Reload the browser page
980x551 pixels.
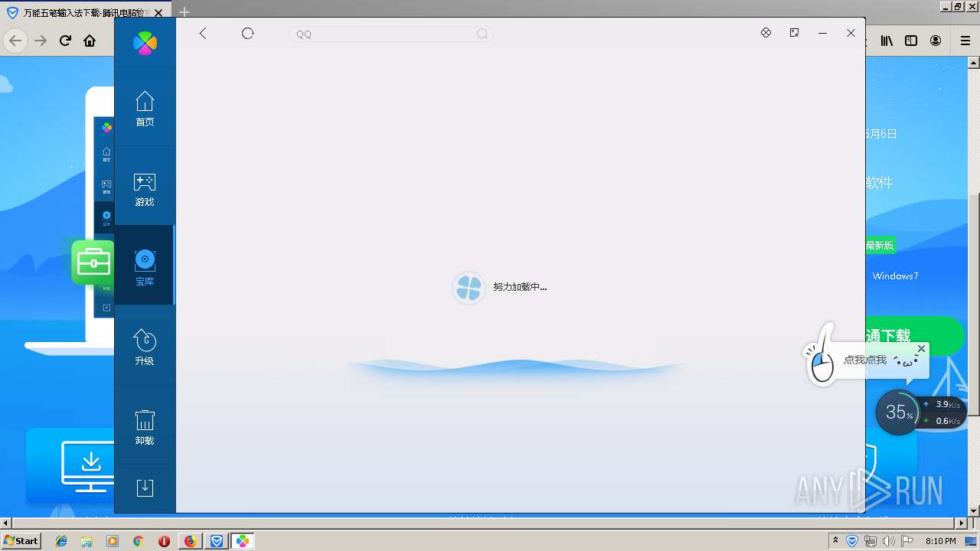[66, 41]
